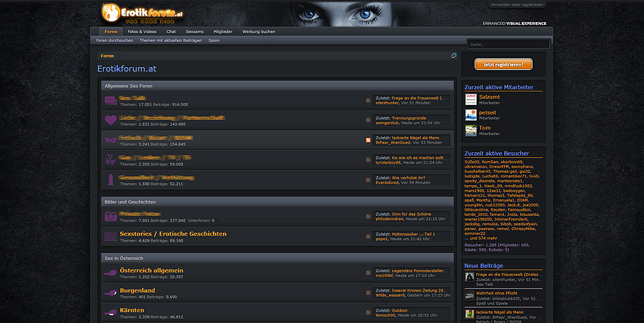
Task: Open the Werbung buchen tab
Action: pyautogui.click(x=259, y=31)
